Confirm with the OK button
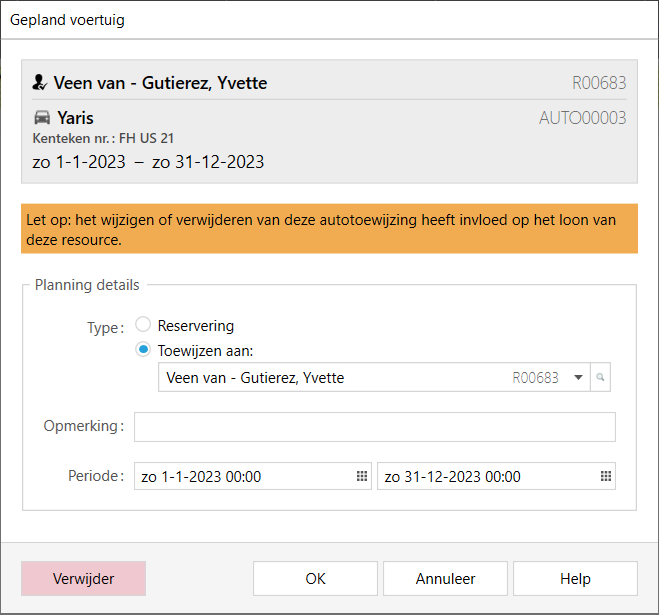This screenshot has height=615, width=659. (315, 579)
